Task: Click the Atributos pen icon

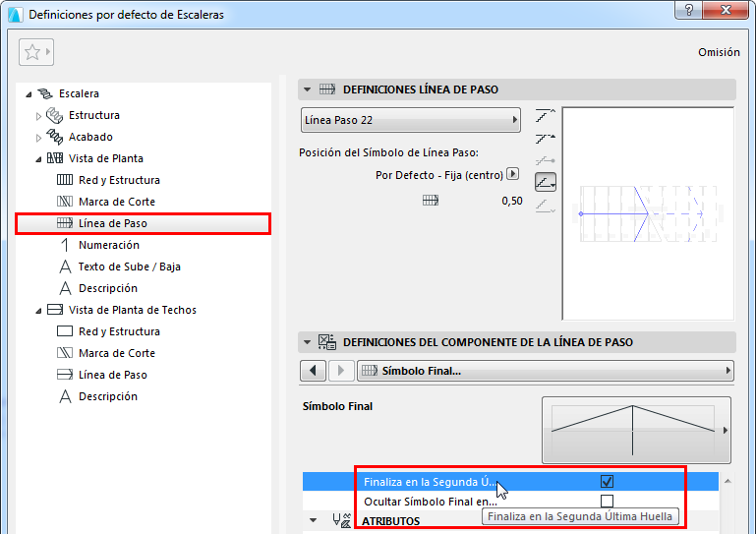Action: click(342, 520)
